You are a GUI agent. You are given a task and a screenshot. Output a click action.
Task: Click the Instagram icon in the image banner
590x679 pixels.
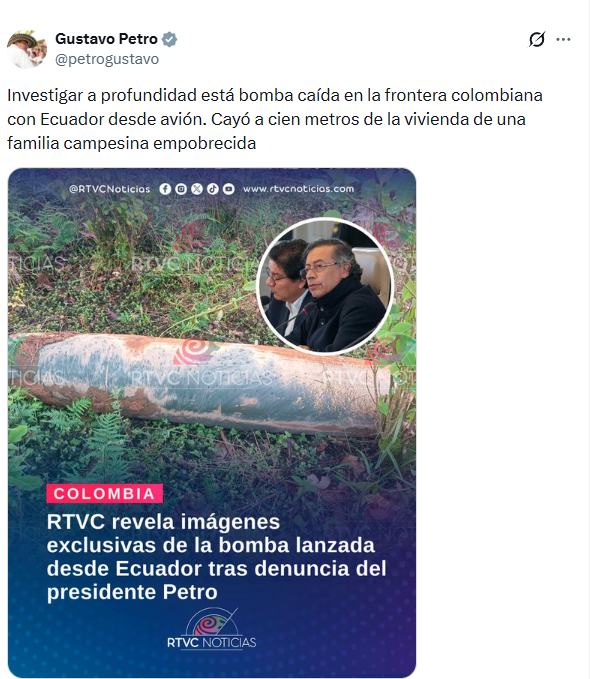[181, 189]
